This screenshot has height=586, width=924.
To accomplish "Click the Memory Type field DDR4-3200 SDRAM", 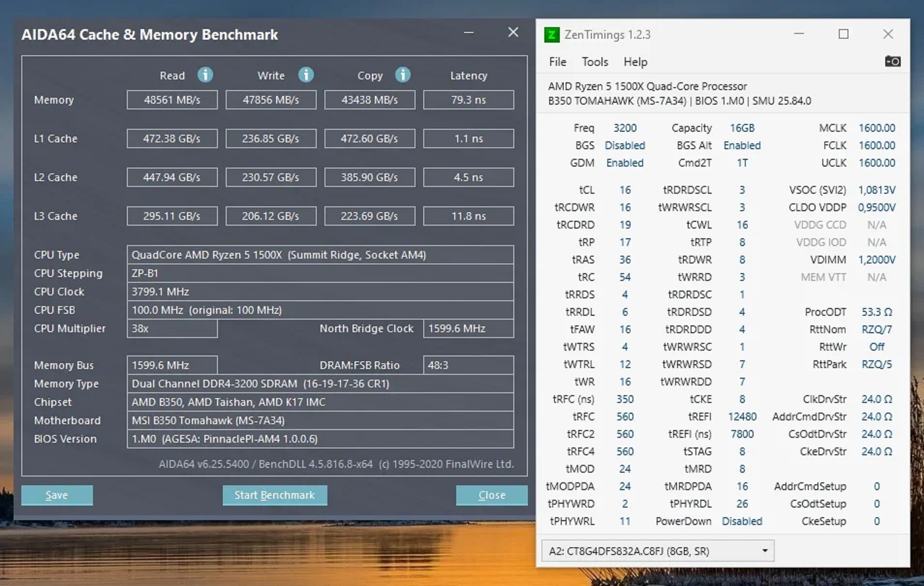I will click(320, 384).
